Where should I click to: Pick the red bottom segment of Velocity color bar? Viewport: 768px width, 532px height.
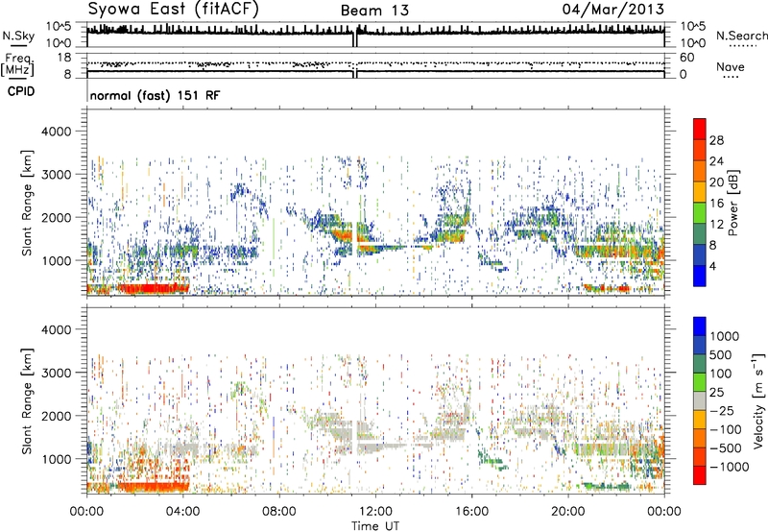click(x=700, y=475)
